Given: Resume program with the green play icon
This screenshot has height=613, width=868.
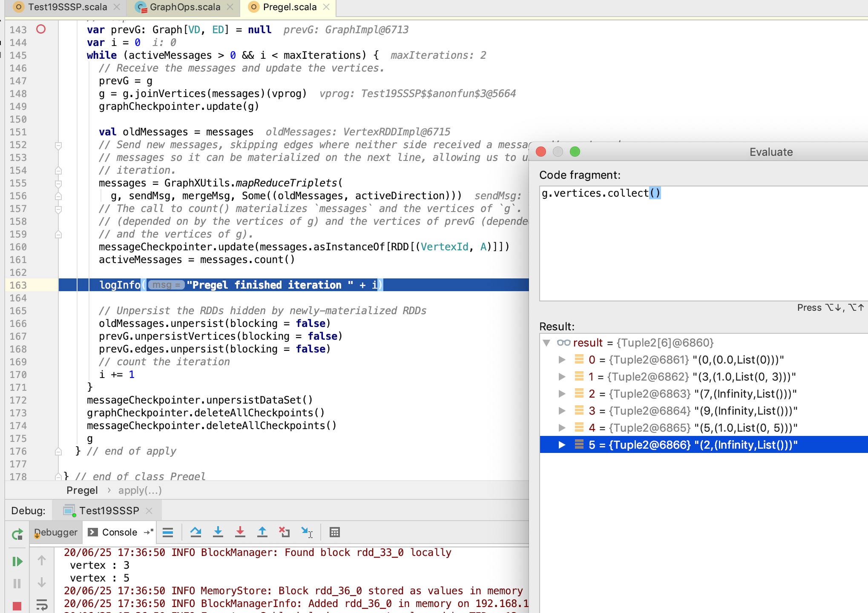Looking at the screenshot, I should 17,561.
